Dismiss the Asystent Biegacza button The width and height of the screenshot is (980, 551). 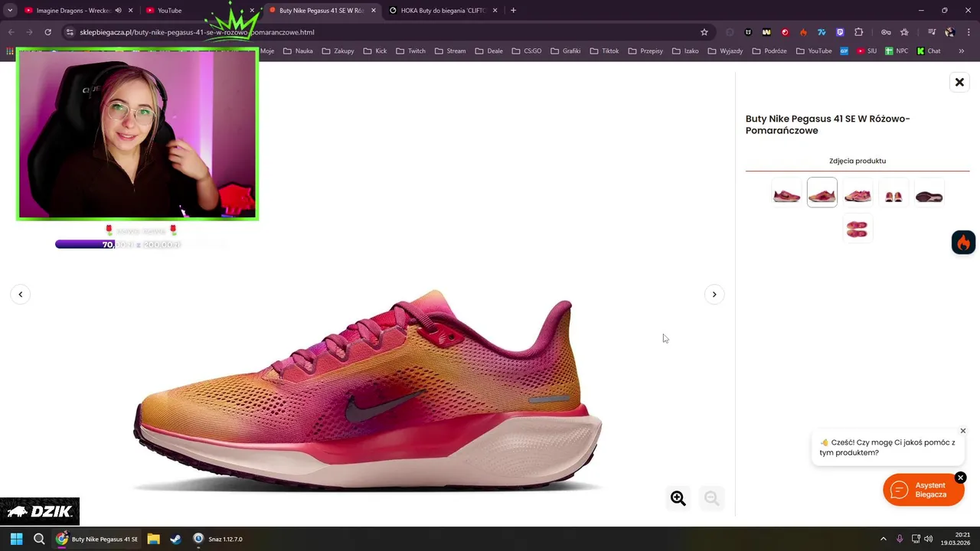tap(960, 478)
